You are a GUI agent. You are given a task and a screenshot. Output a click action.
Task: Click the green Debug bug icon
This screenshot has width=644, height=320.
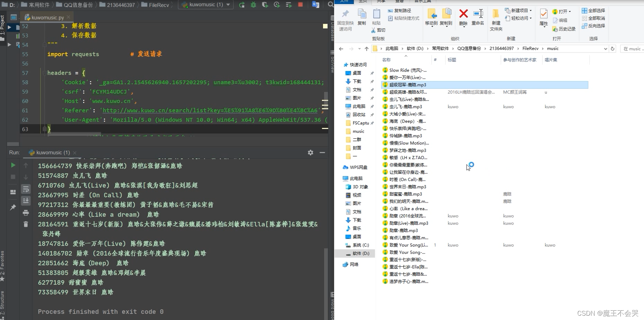pyautogui.click(x=253, y=5)
